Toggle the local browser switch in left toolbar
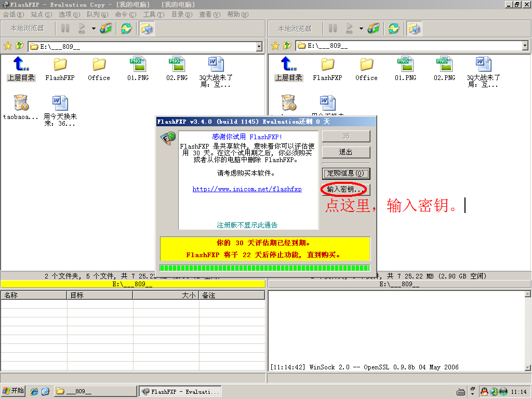 point(147,29)
